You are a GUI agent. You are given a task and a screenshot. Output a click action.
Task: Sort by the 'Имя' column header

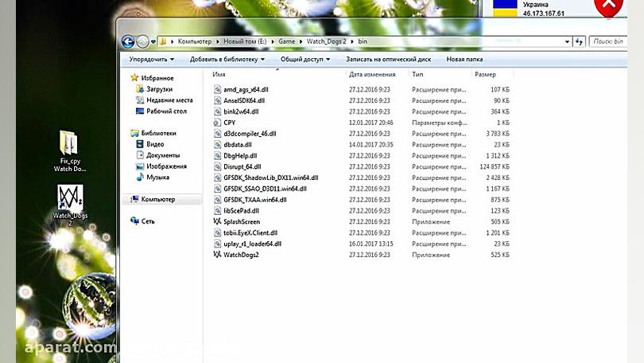[219, 74]
